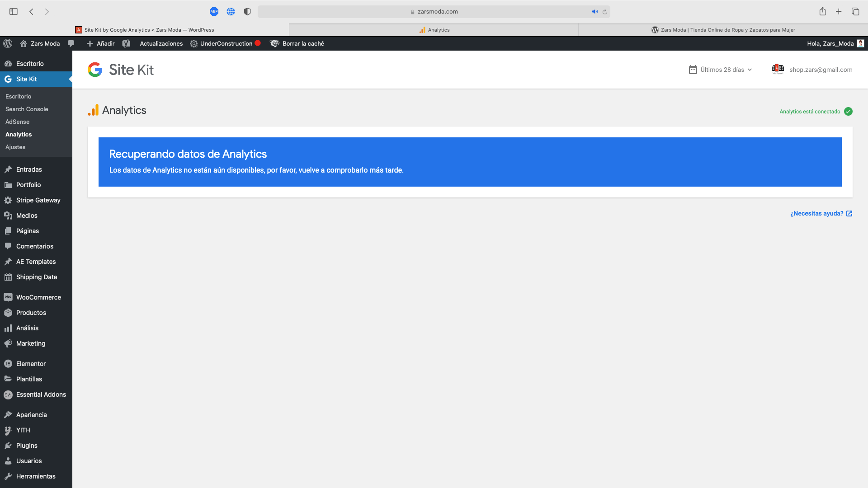Open the ¿Necesitas ayuda? help link
The image size is (868, 488).
coord(821,213)
